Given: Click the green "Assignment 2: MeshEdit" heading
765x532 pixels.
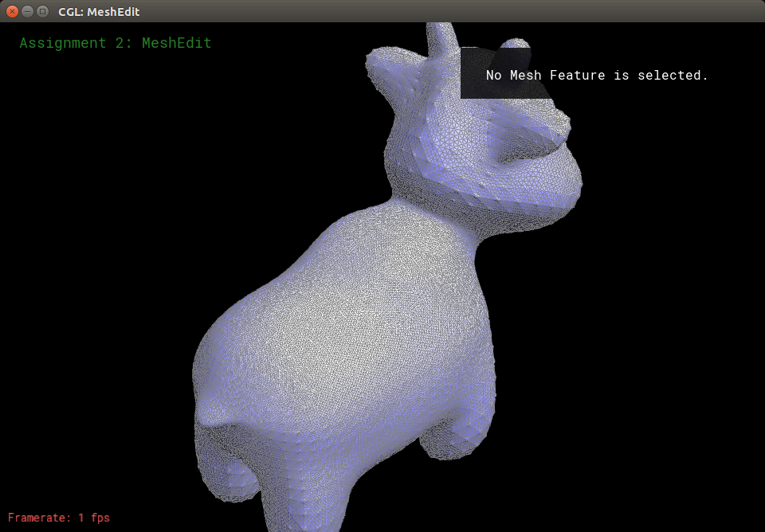Looking at the screenshot, I should [x=116, y=43].
